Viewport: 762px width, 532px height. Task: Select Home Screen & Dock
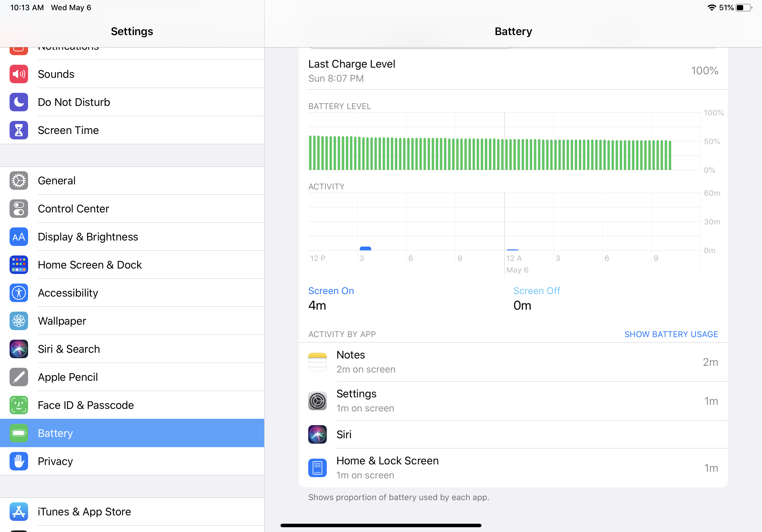pyautogui.click(x=90, y=265)
